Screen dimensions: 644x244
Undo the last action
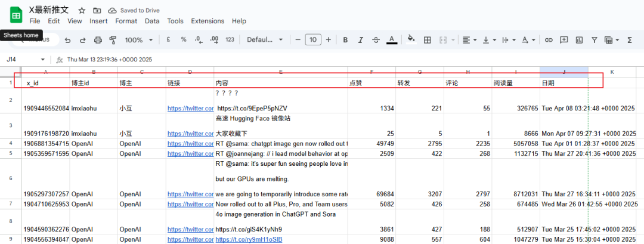click(68, 40)
